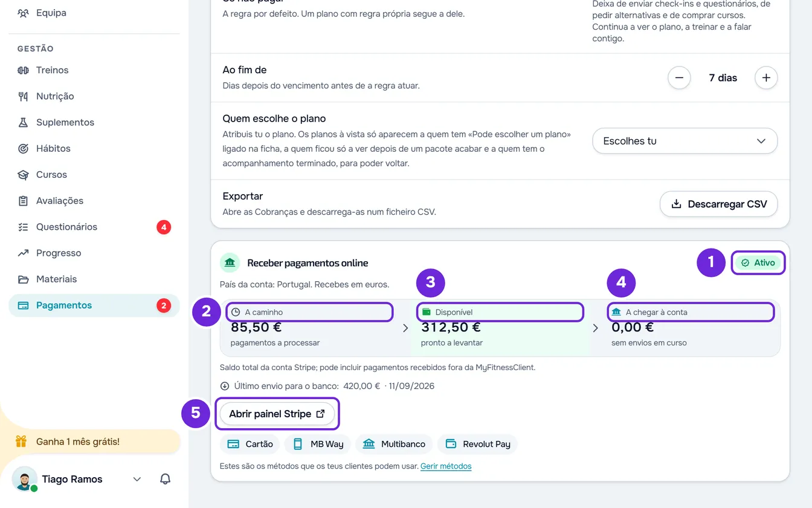Viewport: 812px width, 508px height.
Task: Click Descarregar CSV button
Action: [x=718, y=204]
